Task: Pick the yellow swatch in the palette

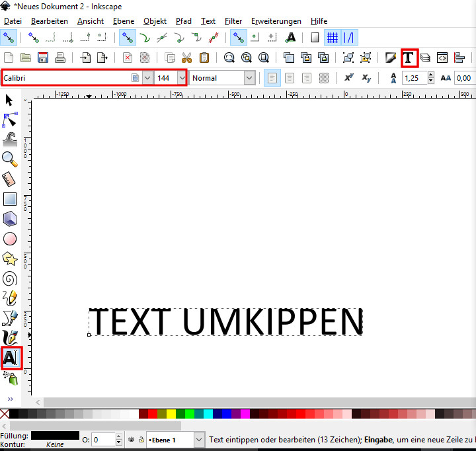Action: [x=171, y=414]
